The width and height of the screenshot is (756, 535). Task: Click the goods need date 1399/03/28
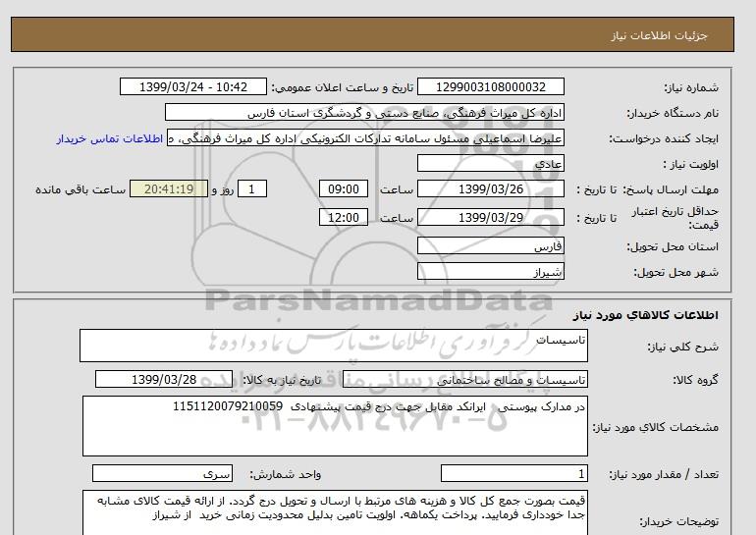coord(164,379)
